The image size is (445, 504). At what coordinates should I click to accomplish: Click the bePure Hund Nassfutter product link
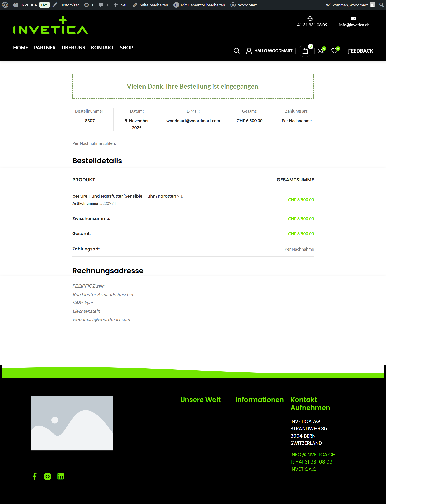pos(124,196)
